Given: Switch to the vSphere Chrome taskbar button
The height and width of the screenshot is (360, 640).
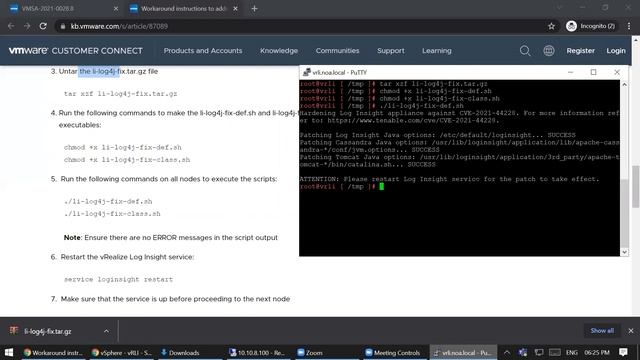Looking at the screenshot, I should [121, 352].
